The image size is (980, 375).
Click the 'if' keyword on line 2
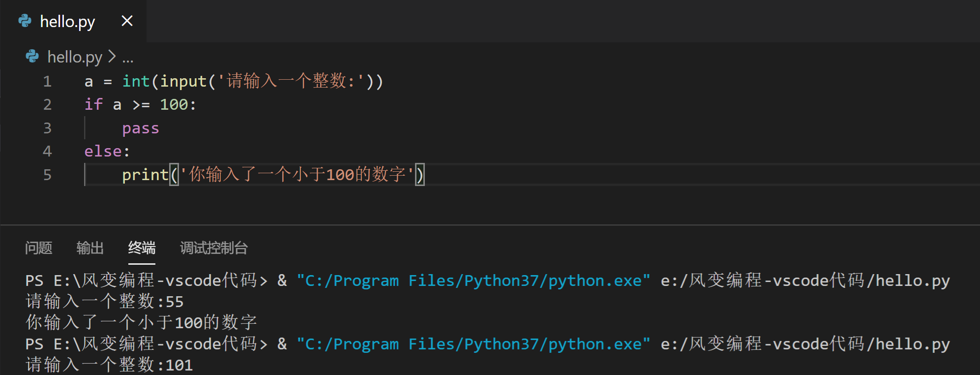coord(93,104)
